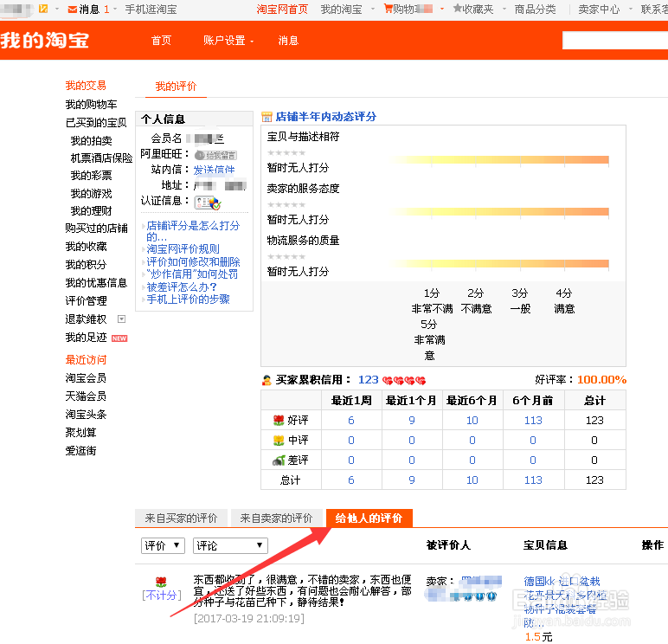
Task: Click the 不计分 link
Action: 162,595
